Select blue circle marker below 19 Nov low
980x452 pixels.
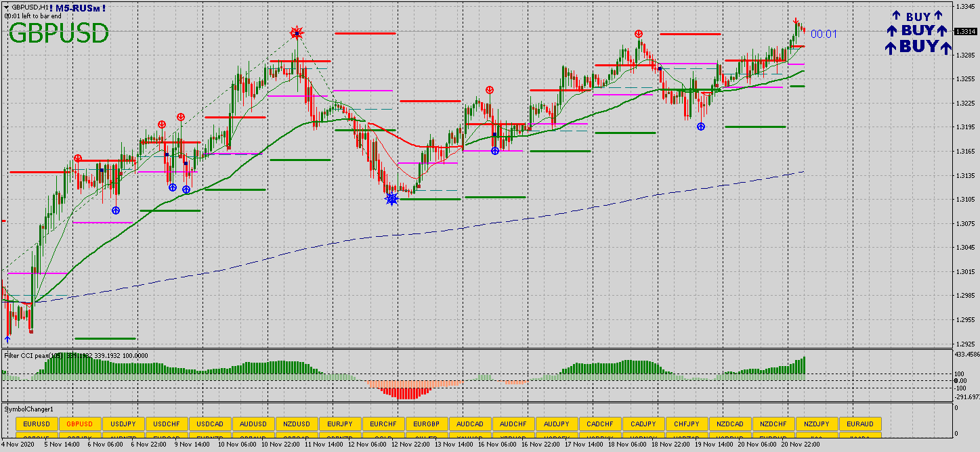701,127
